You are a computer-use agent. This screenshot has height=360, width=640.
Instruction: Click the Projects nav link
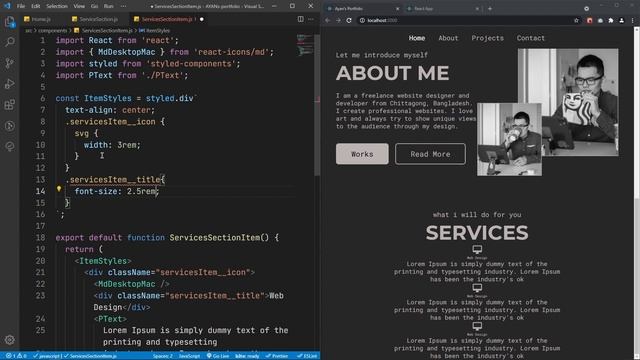pyautogui.click(x=488, y=38)
